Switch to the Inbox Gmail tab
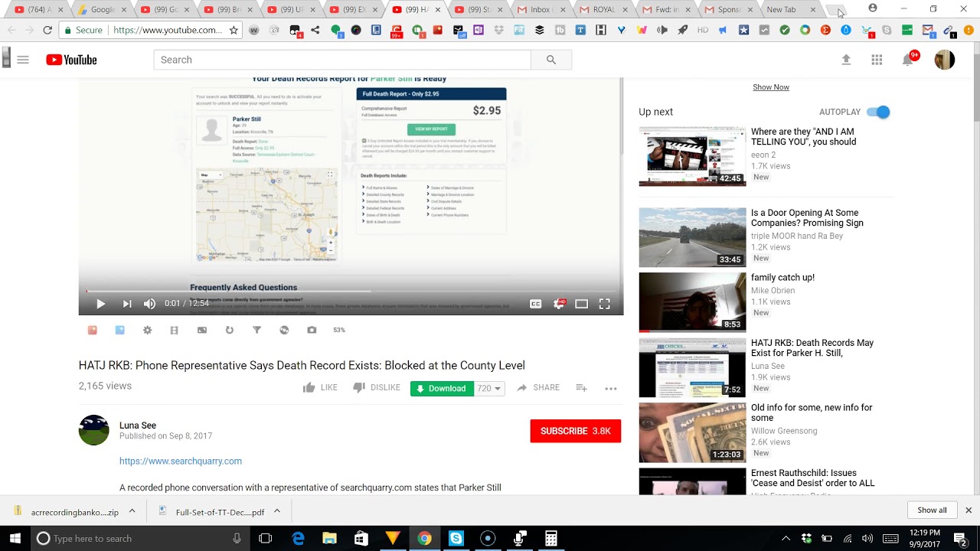The image size is (980, 551). [541, 10]
